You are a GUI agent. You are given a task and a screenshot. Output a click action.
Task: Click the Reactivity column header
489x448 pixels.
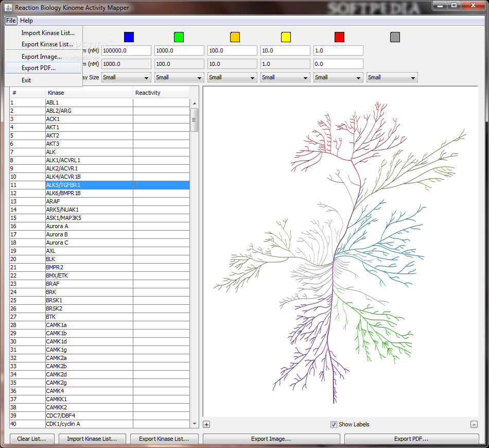pos(161,93)
